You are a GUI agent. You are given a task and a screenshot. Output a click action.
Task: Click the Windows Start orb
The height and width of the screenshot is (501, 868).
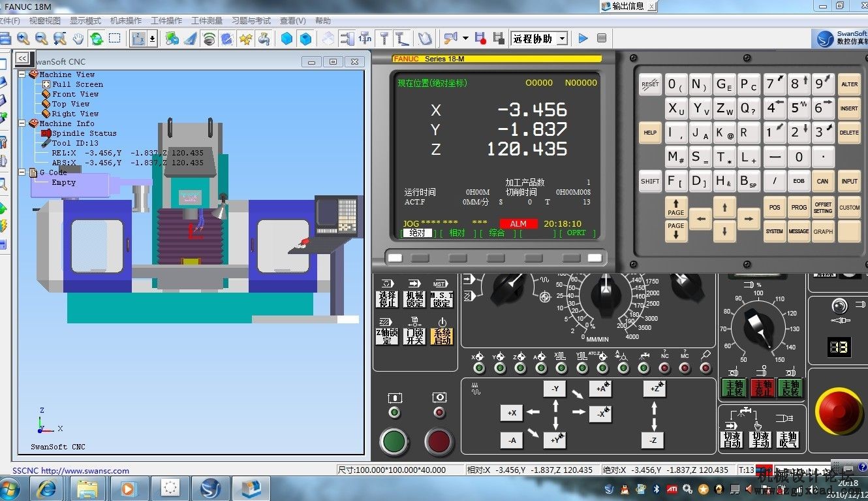click(x=9, y=488)
